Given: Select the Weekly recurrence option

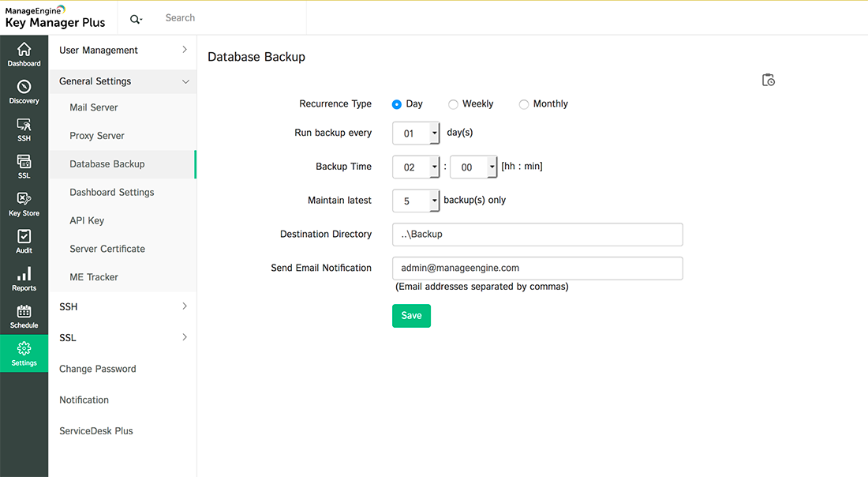Looking at the screenshot, I should click(453, 104).
